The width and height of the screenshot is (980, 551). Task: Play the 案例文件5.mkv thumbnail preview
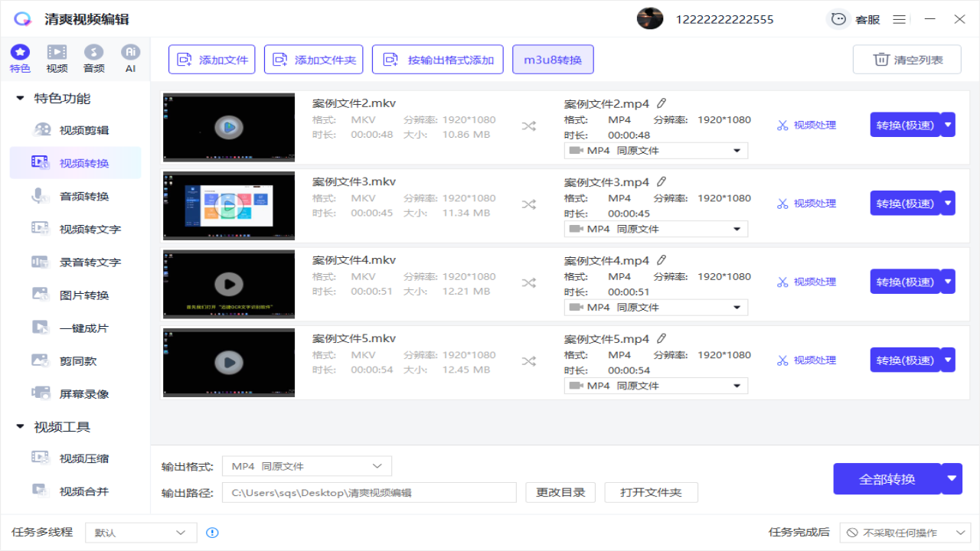(228, 362)
